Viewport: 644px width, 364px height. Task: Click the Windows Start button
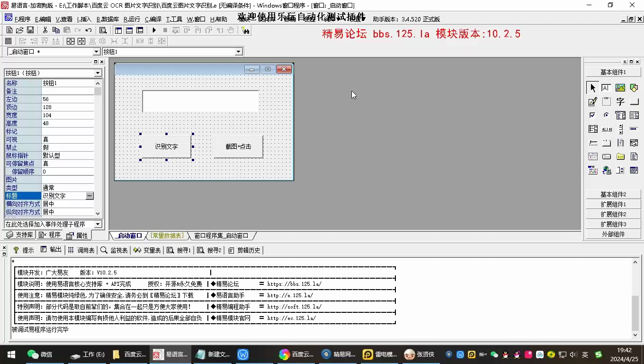tap(11, 355)
